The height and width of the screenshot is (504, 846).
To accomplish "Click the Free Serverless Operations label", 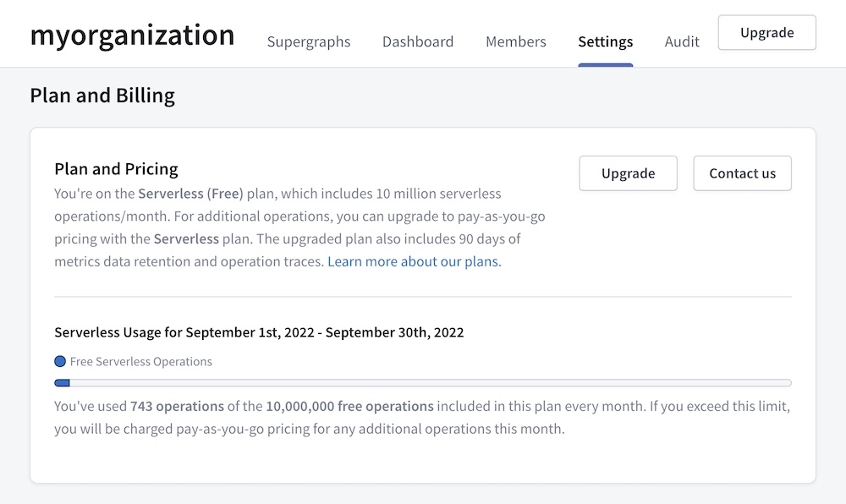I will 140,361.
